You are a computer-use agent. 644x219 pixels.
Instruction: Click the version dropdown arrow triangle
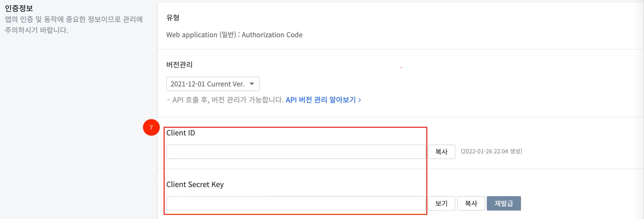[252, 84]
